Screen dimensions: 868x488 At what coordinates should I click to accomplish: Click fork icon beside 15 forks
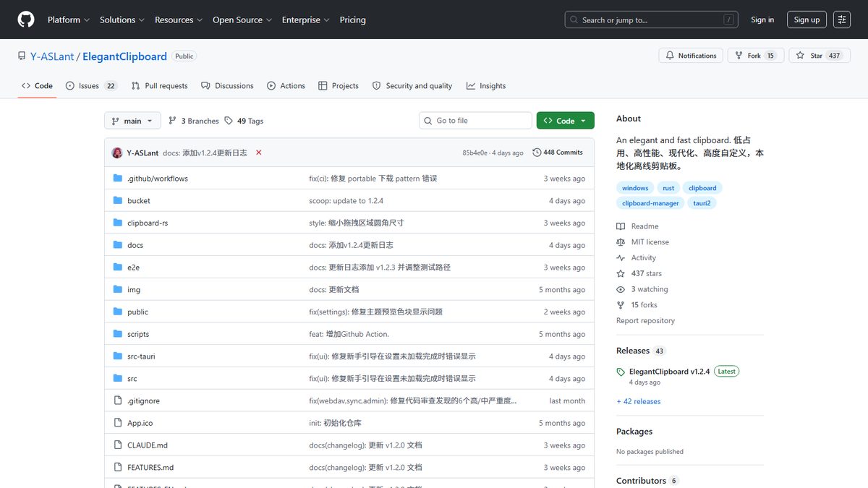point(621,305)
